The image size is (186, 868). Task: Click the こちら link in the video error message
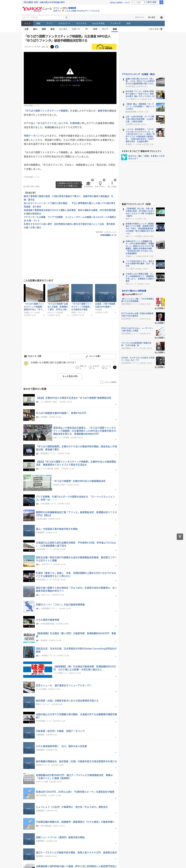click(x=74, y=81)
